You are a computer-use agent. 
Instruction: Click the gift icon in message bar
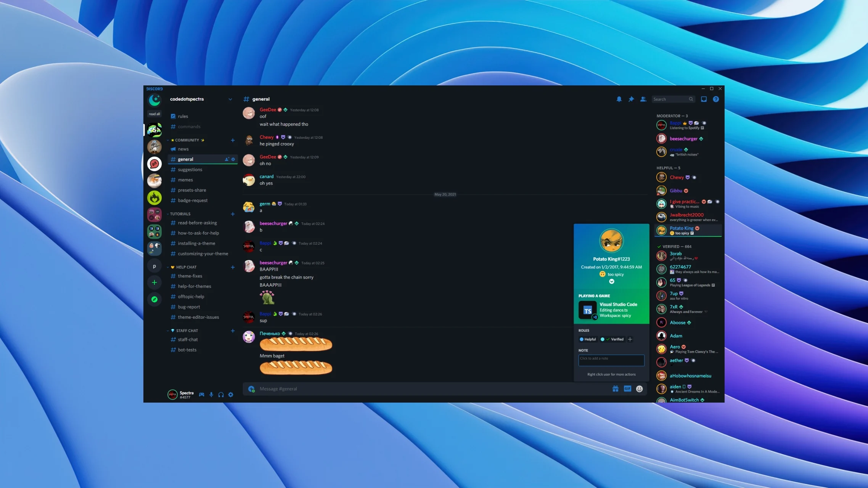click(616, 388)
